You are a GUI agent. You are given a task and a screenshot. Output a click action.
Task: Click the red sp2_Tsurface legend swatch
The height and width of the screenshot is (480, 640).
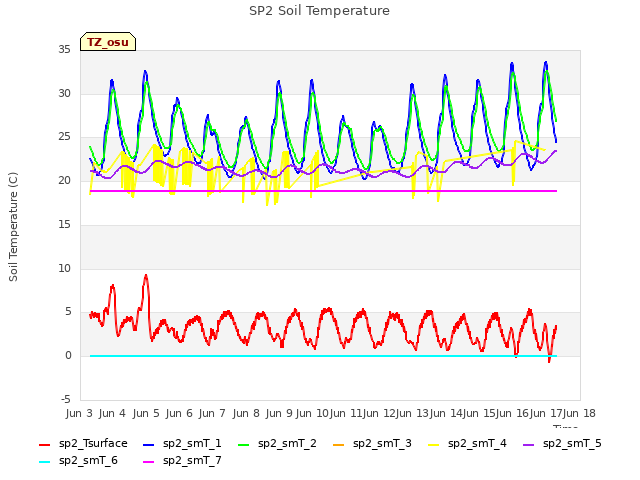(x=44, y=444)
